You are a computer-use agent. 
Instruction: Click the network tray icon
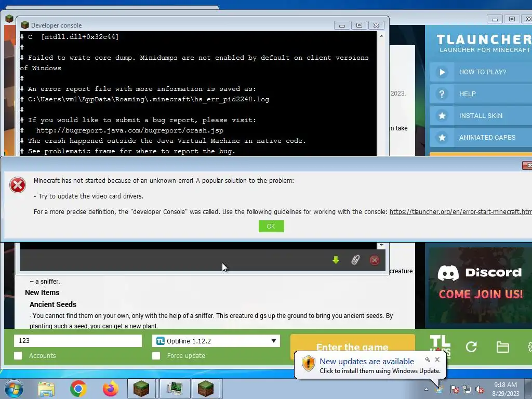click(467, 389)
